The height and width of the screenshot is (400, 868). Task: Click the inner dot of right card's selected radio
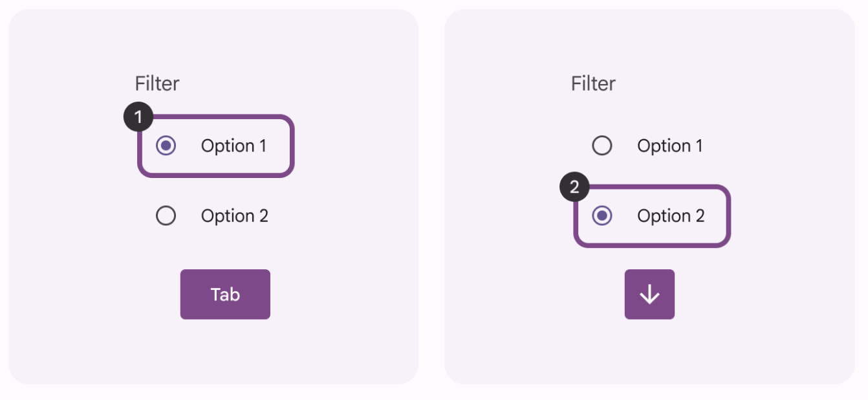click(602, 216)
